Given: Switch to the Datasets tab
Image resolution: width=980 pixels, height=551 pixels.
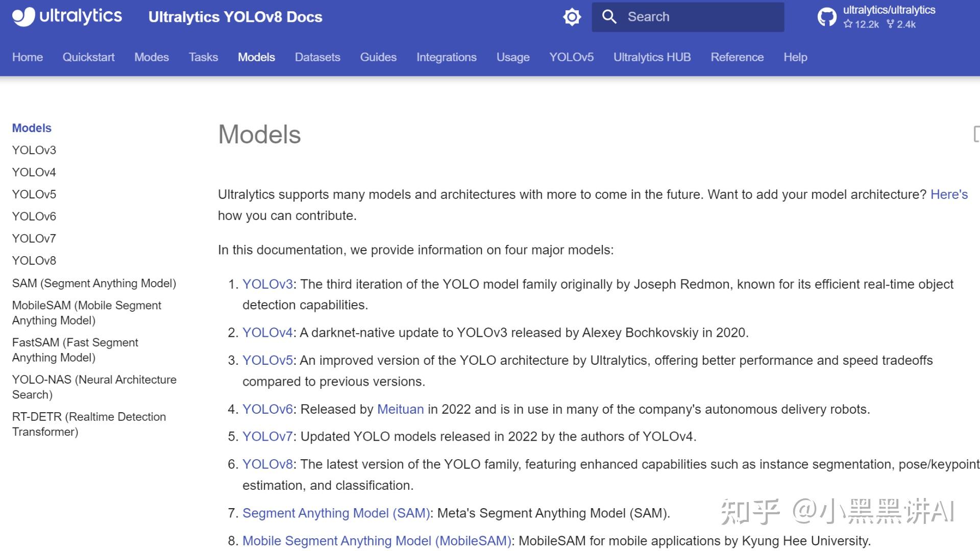Looking at the screenshot, I should point(317,57).
